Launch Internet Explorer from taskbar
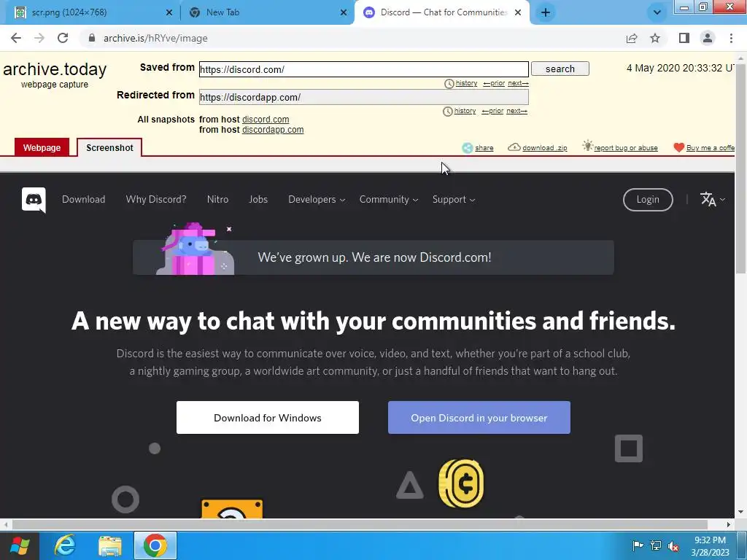 65,545
